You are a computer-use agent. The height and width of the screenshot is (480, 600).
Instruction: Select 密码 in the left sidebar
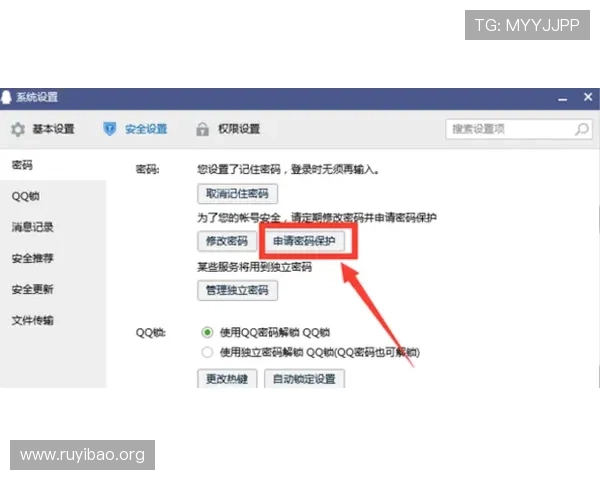[x=53, y=165]
